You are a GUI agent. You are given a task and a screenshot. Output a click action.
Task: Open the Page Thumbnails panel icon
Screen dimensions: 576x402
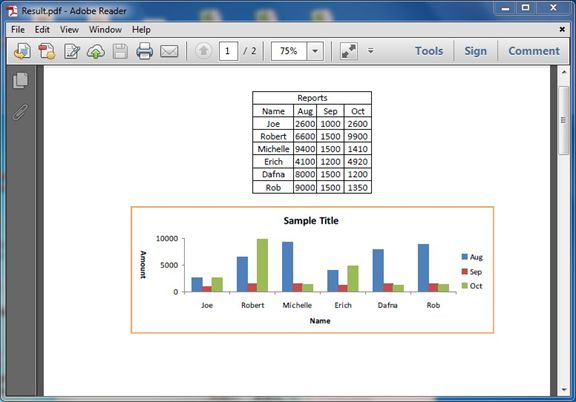[x=21, y=80]
